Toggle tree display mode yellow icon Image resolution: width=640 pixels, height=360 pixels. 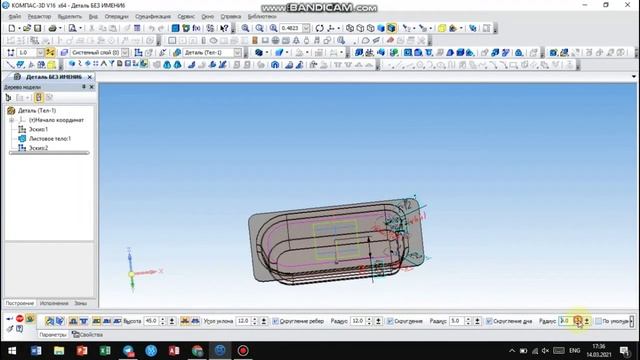38,98
